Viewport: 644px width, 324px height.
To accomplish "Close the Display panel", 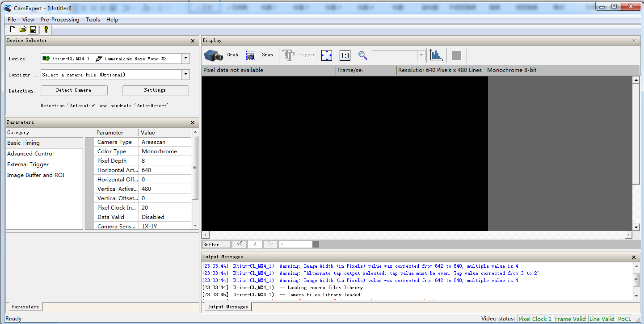I will pos(634,41).
